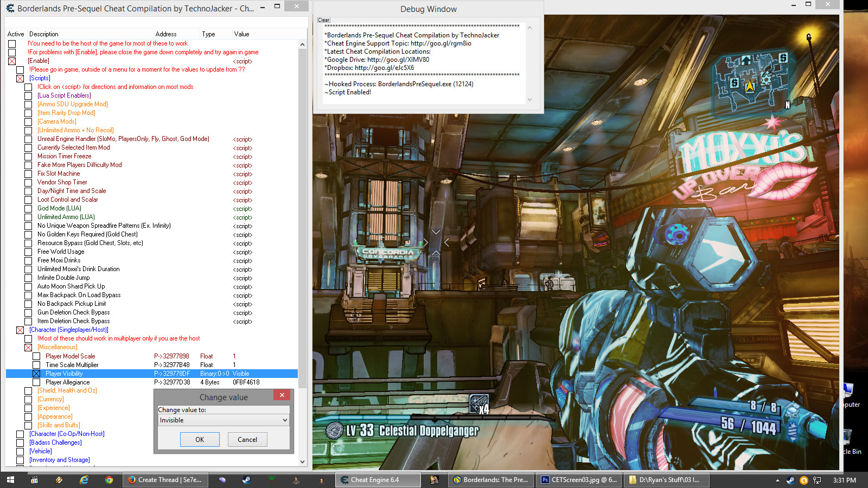Open Steam icon in the taskbar

point(246,480)
